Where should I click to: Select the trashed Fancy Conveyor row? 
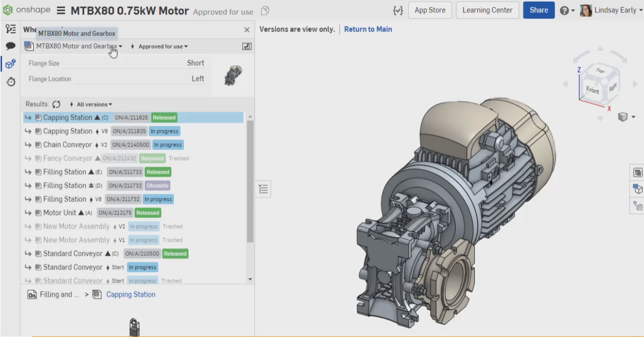click(133, 158)
